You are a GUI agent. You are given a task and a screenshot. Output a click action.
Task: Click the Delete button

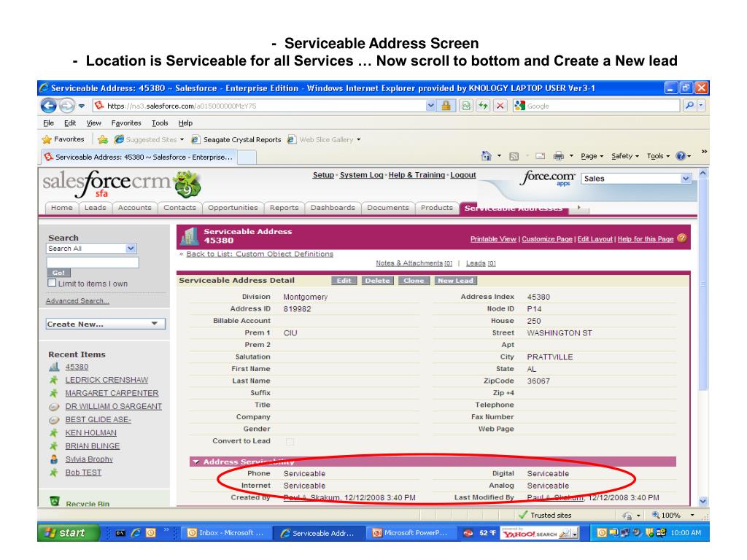click(x=377, y=281)
